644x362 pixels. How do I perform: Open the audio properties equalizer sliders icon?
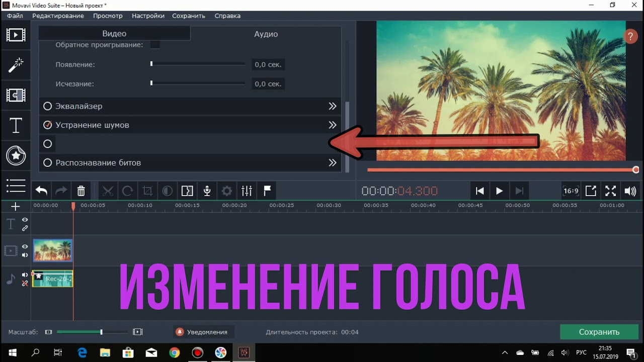pyautogui.click(x=247, y=191)
